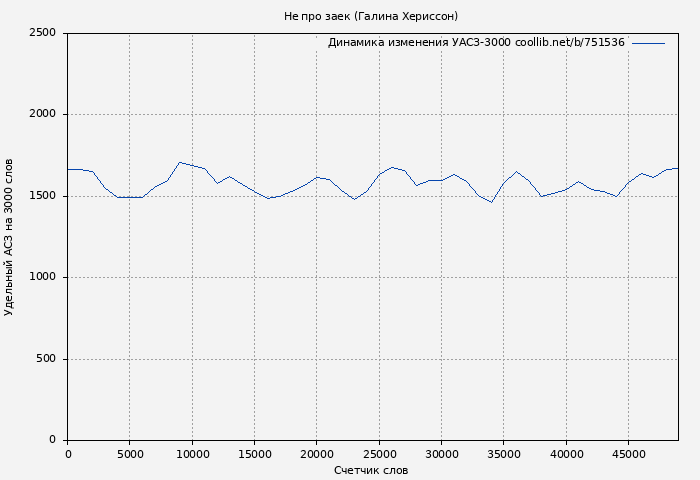Click the 25000 x-axis tick label
Image resolution: width=700 pixels, height=480 pixels.
(x=379, y=454)
